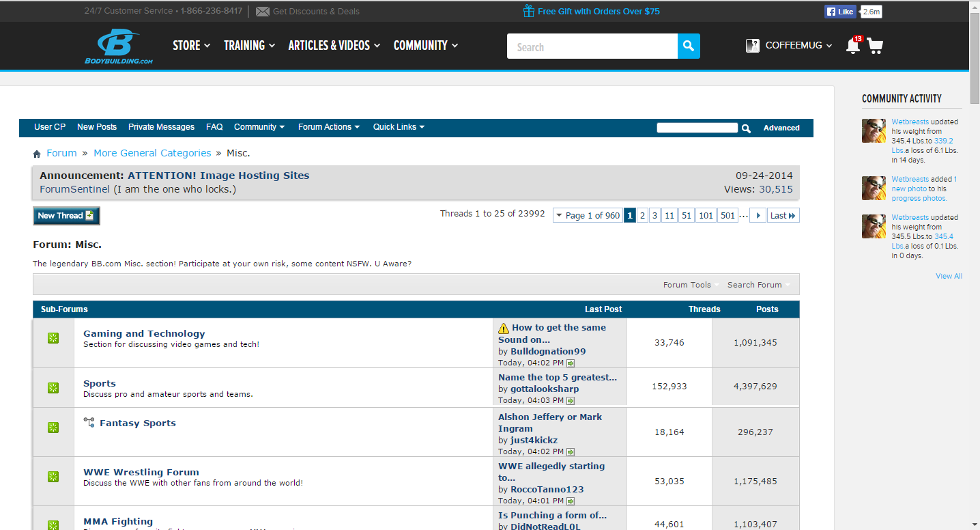Screen dimensions: 980x530
Task: Click the View All community activity link
Action: pos(949,276)
